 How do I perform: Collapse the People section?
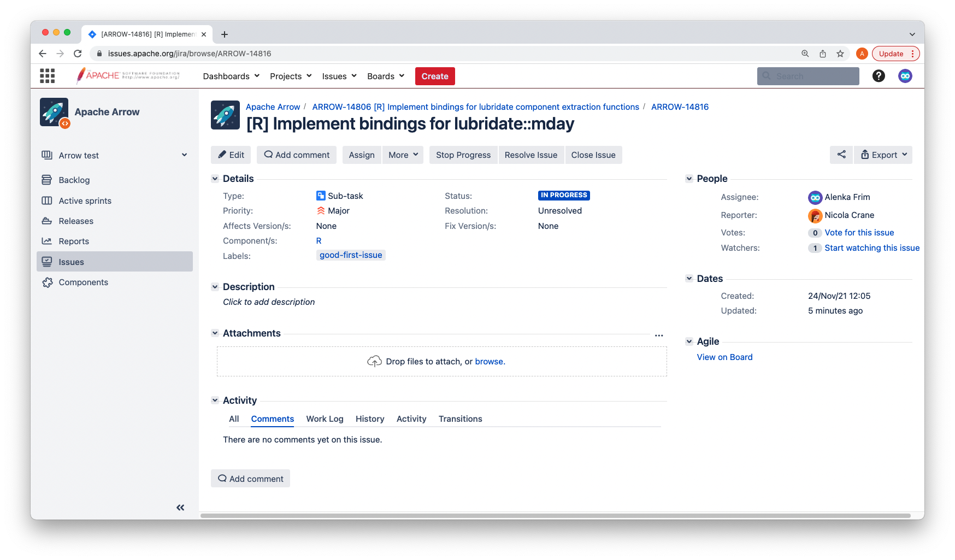click(689, 179)
